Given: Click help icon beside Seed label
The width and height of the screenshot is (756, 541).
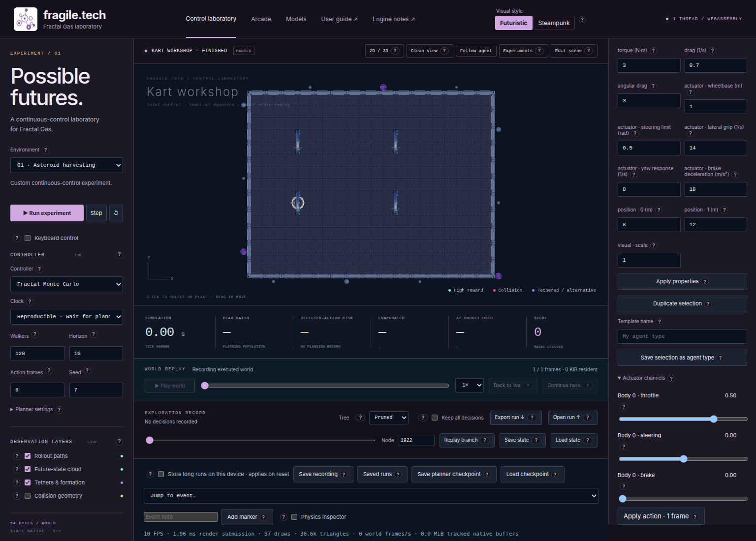Looking at the screenshot, I should pos(88,371).
